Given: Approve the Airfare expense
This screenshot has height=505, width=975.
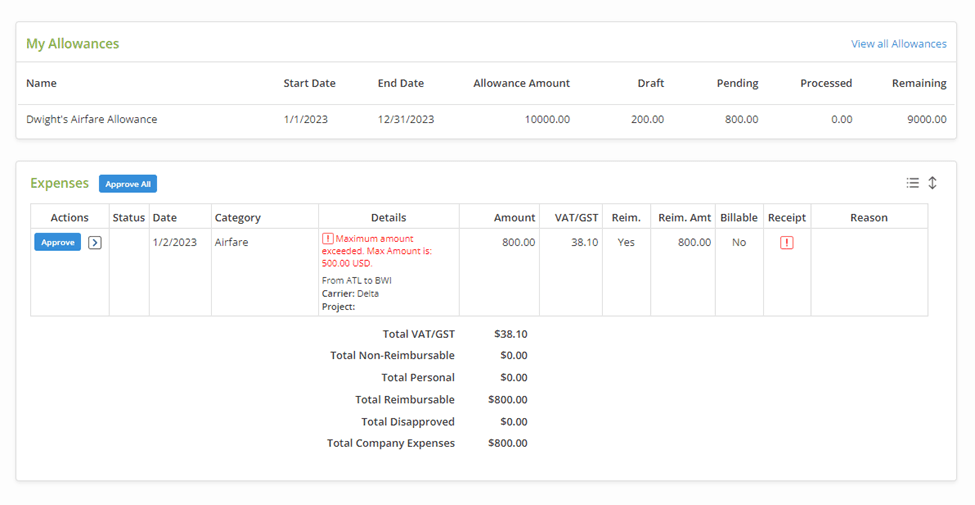Looking at the screenshot, I should point(57,242).
